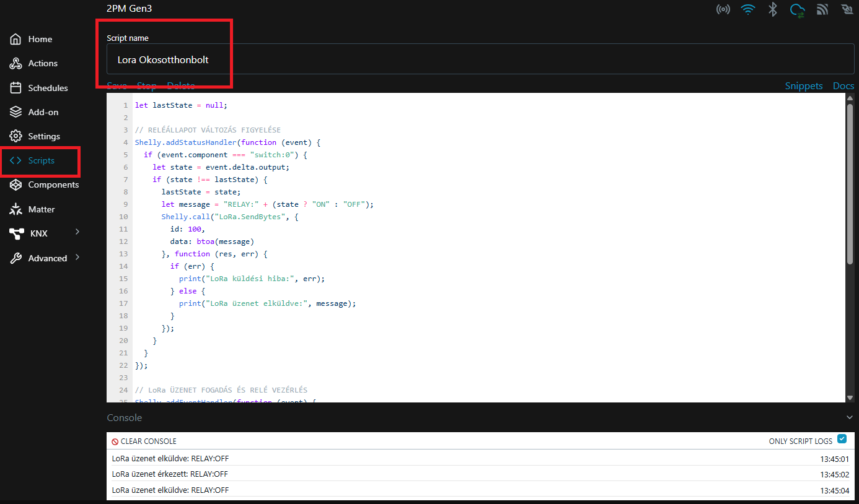859x504 pixels.
Task: Click the Advanced wrench icon
Action: coord(16,258)
